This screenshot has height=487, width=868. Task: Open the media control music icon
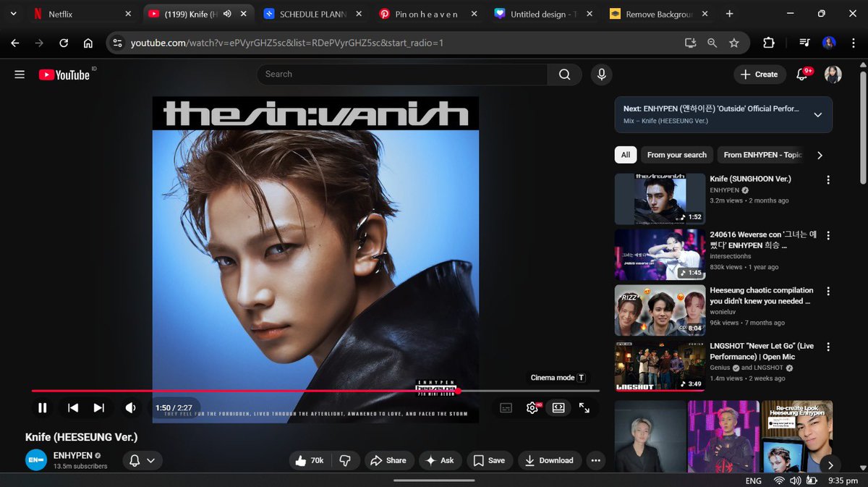[x=804, y=43]
